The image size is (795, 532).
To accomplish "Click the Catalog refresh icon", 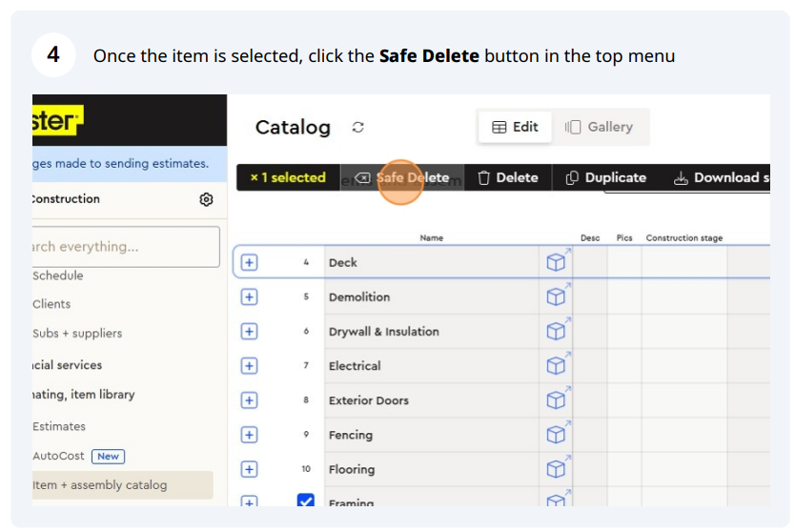I will 358,128.
